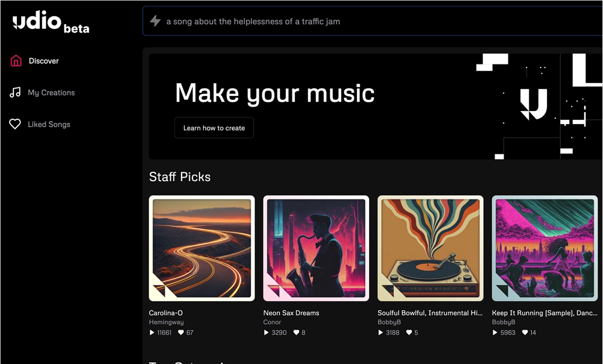Open the Discover page
The height and width of the screenshot is (364, 603).
click(43, 61)
